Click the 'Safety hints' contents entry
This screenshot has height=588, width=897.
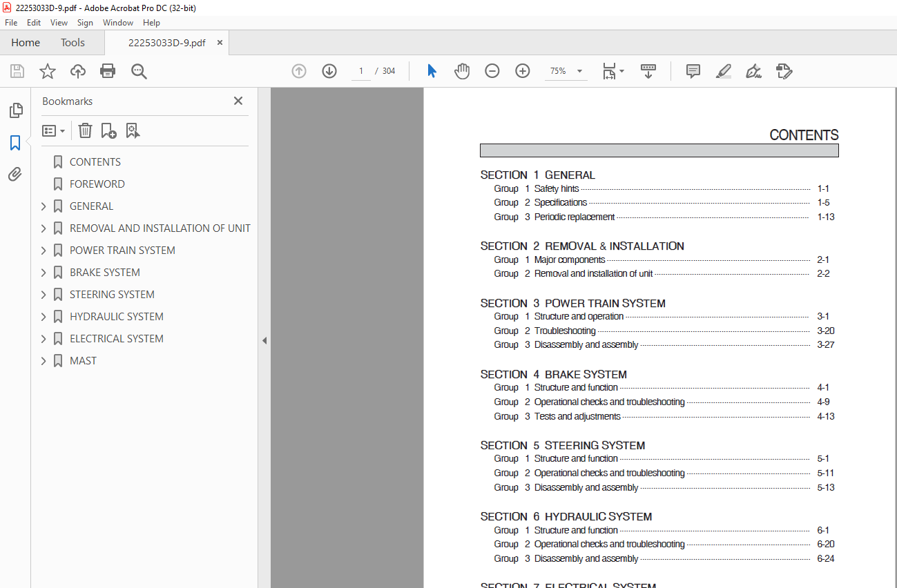557,188
